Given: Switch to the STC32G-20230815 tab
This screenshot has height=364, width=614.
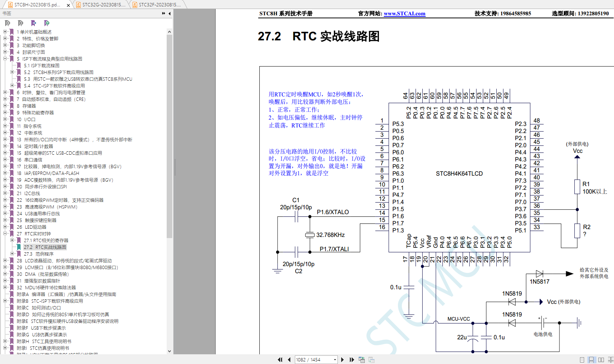Looking at the screenshot, I should [x=101, y=4].
